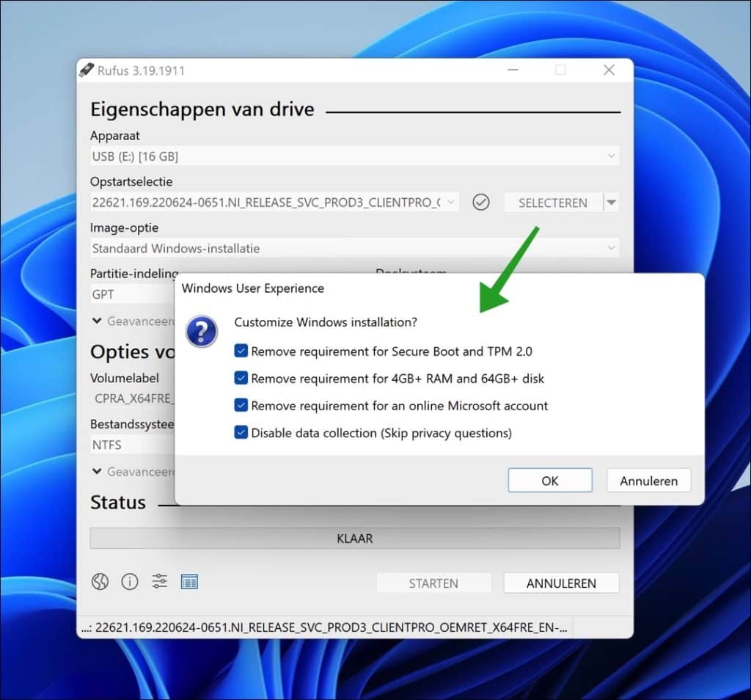Show the Rufus log via the list icon
Screen dimensions: 751x700
pyautogui.click(x=189, y=581)
